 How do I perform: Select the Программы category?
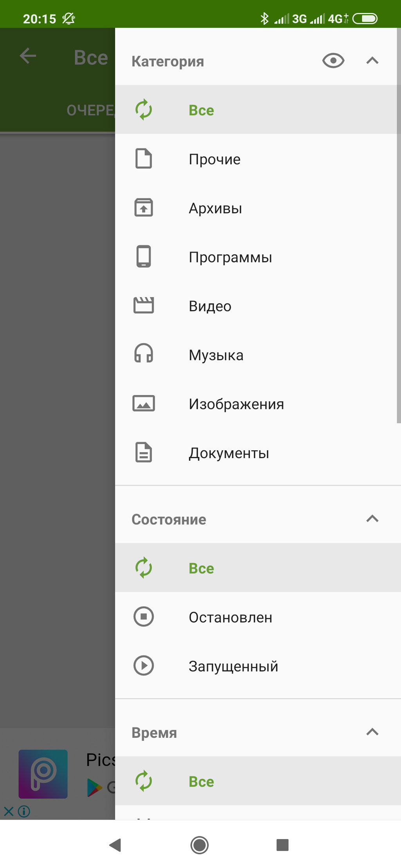(x=258, y=257)
